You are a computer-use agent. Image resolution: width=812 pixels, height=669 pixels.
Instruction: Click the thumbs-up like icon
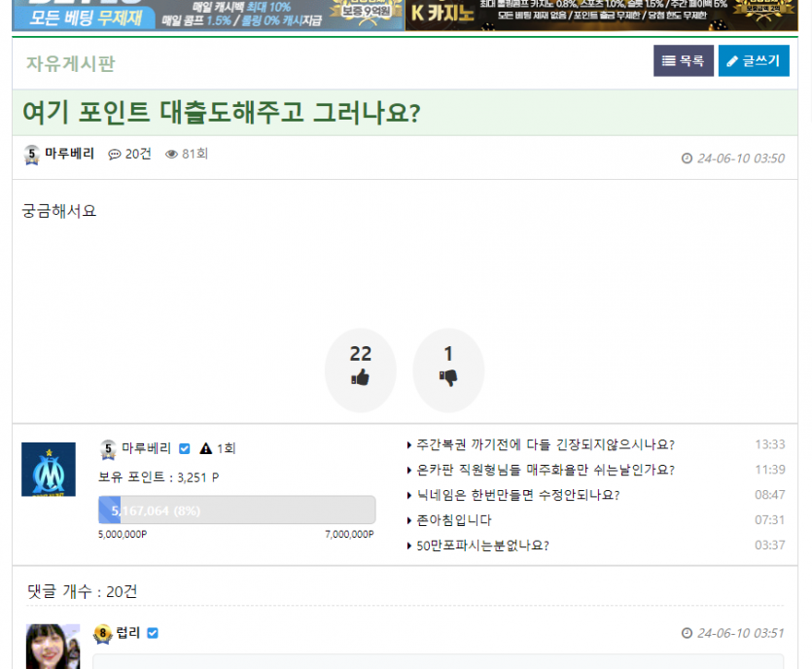tap(361, 377)
